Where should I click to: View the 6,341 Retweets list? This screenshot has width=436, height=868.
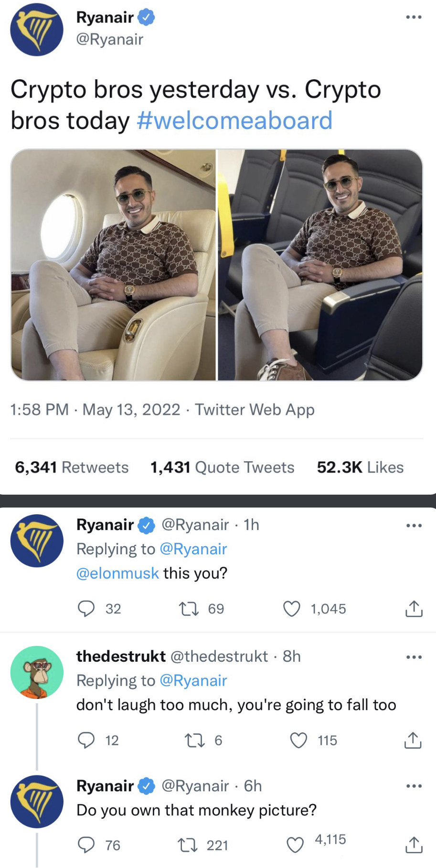coord(72,467)
